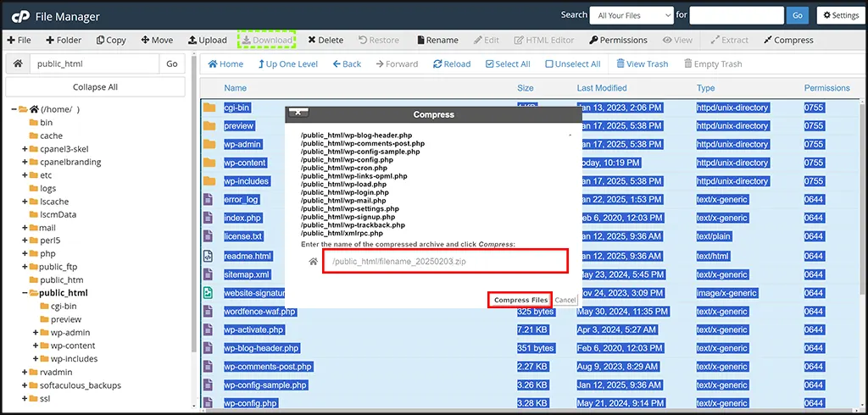Click the public_html path input field
The image size is (868, 415).
[95, 64]
